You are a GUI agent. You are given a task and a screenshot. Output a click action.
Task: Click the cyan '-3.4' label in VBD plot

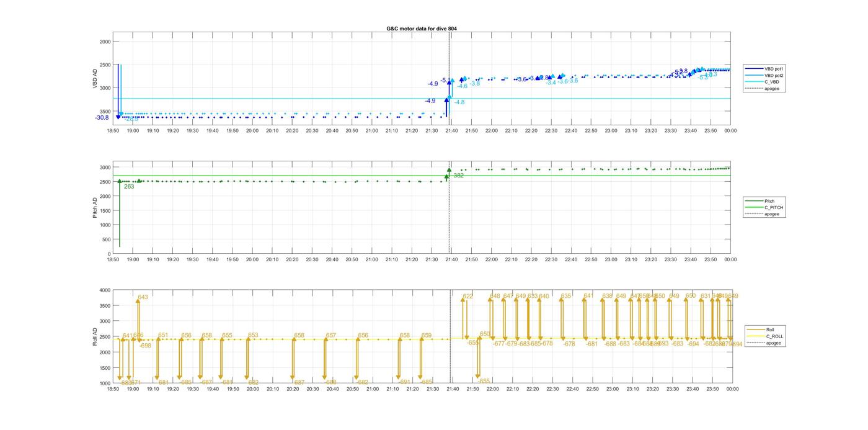click(551, 83)
